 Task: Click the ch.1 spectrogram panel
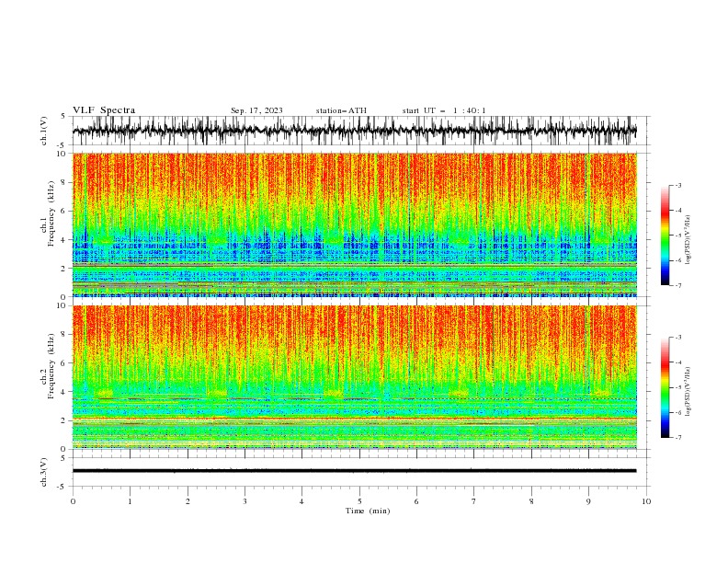[x=354, y=224]
